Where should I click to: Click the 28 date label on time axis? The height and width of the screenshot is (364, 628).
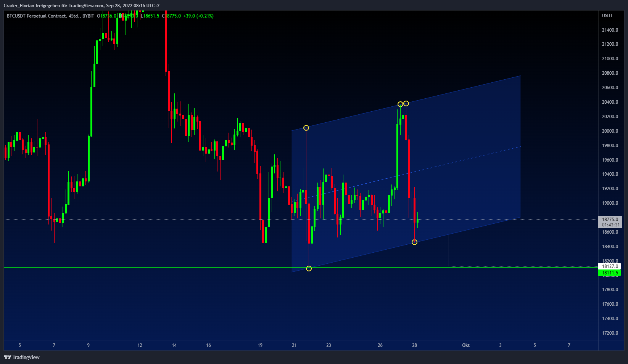pos(414,345)
